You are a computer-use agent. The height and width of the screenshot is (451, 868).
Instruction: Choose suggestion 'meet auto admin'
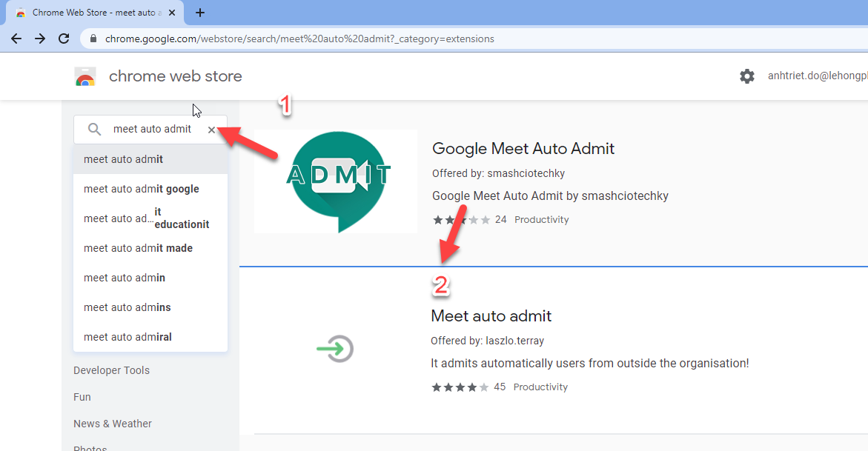coord(150,278)
